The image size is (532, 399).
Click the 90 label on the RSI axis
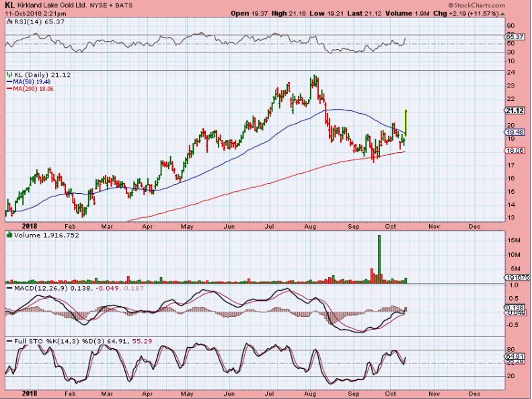pyautogui.click(x=510, y=26)
